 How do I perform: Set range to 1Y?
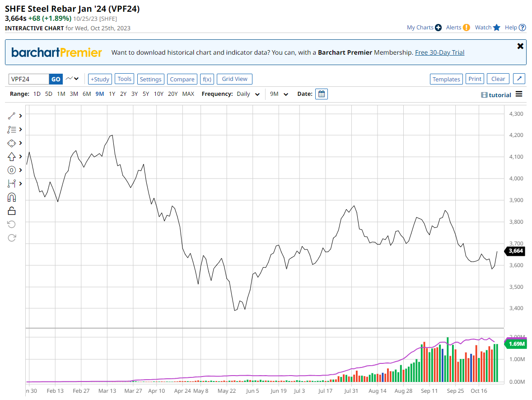point(112,94)
